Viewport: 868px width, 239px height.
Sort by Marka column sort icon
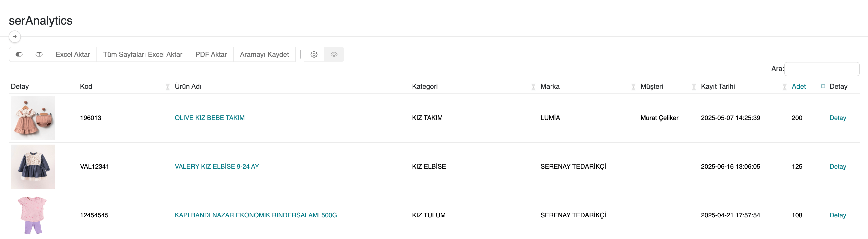pos(633,87)
